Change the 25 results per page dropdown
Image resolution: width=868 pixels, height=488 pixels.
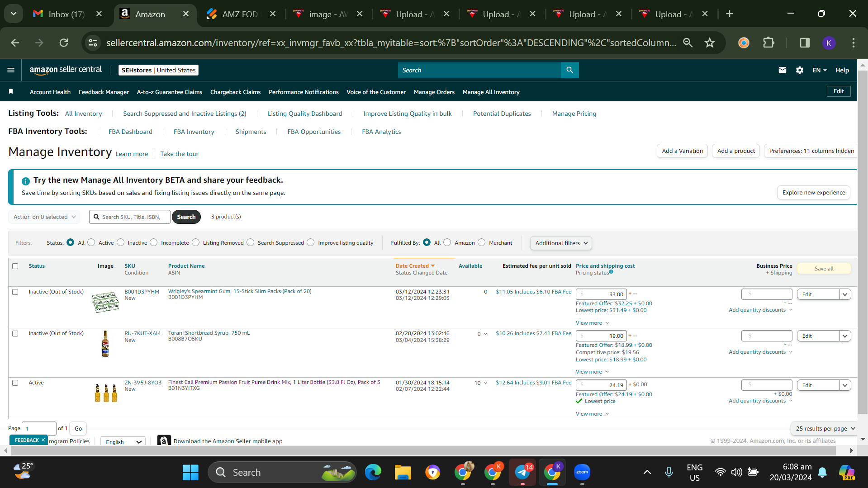coord(825,428)
